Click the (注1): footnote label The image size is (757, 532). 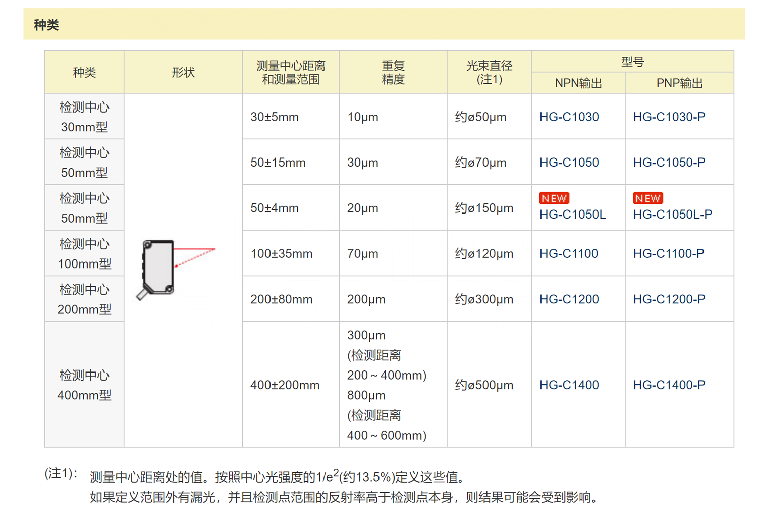point(61,473)
